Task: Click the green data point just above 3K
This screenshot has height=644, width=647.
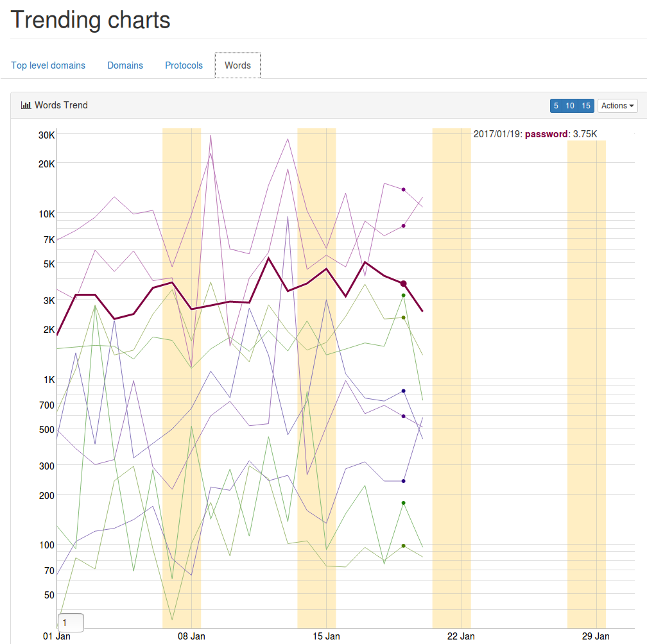Action: click(x=403, y=296)
